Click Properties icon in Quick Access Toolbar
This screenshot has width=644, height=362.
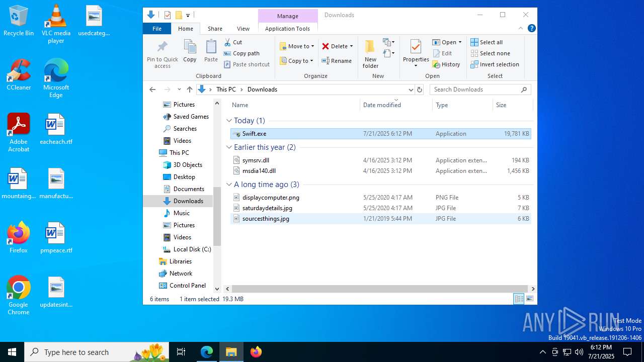tap(168, 15)
